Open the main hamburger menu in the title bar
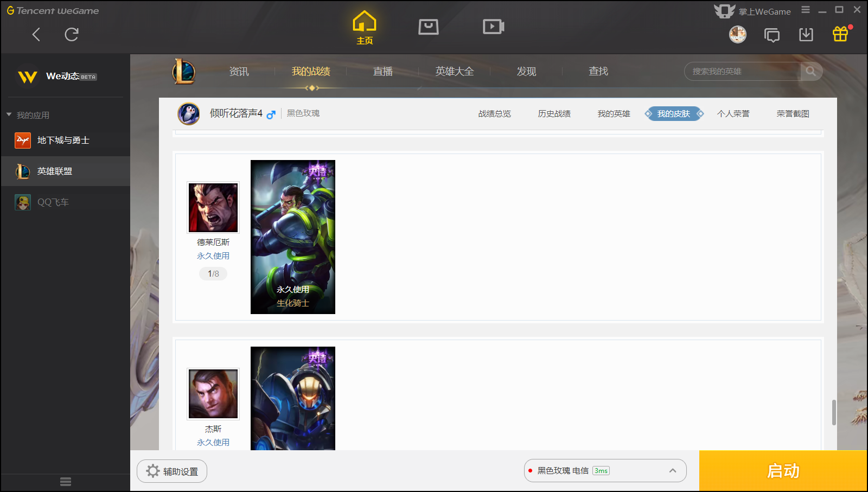 tap(806, 10)
